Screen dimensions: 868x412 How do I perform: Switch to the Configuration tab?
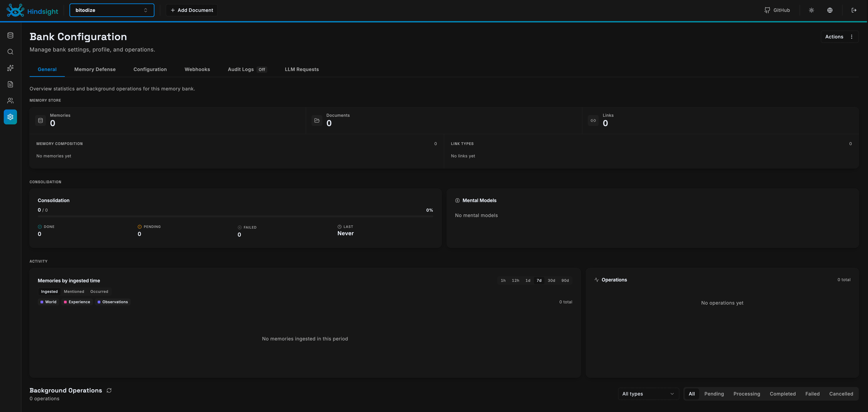coord(150,69)
